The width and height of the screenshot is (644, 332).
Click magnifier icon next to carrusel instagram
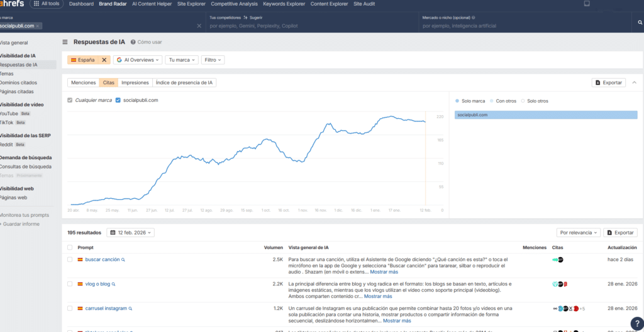pyautogui.click(x=130, y=308)
